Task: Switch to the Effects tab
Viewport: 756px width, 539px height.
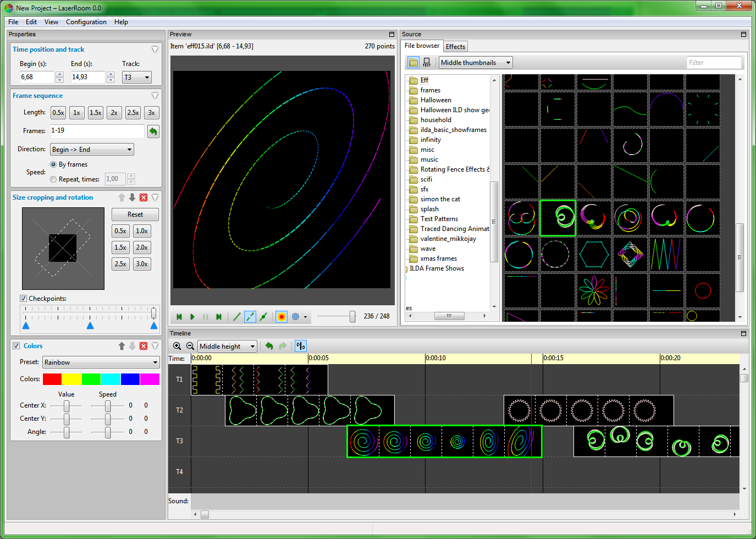Action: click(455, 47)
